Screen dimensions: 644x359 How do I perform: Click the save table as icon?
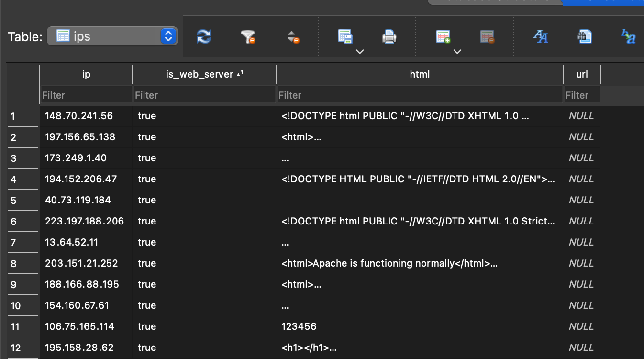[345, 37]
